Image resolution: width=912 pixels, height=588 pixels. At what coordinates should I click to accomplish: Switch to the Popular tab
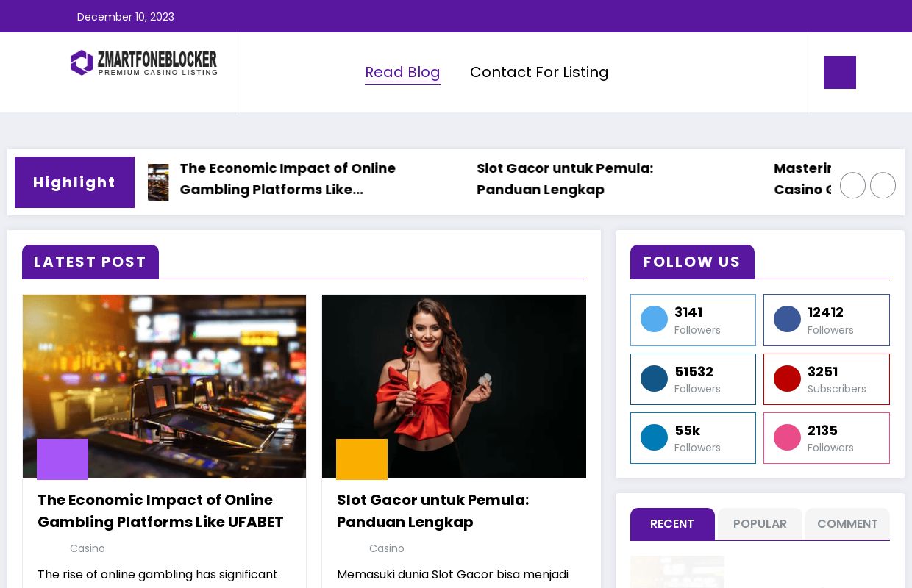tap(760, 523)
